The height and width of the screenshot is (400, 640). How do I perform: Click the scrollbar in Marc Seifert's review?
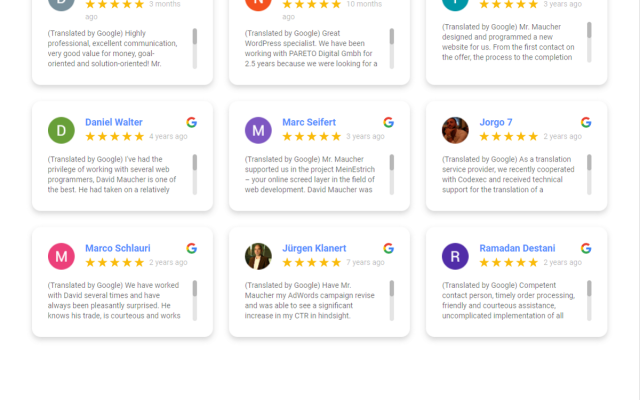point(392,175)
